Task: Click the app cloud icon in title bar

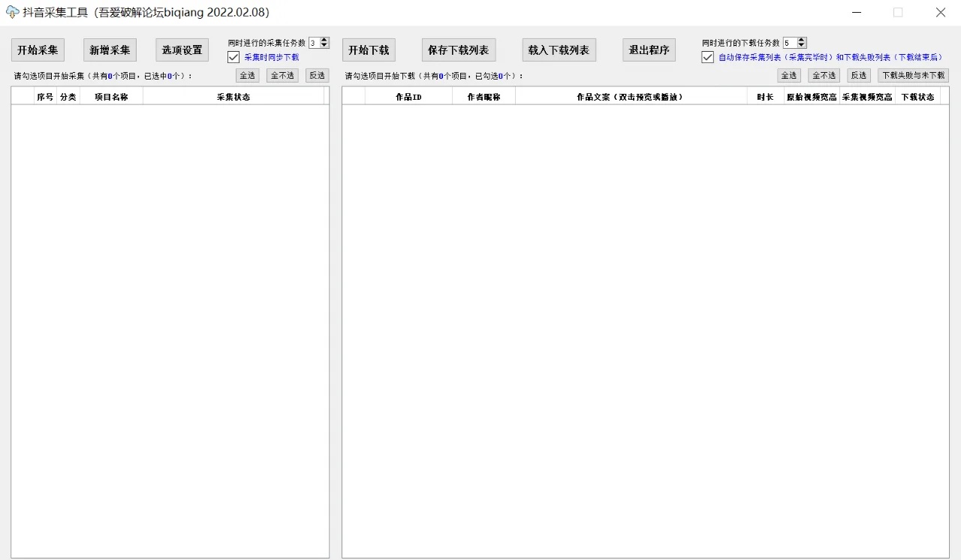Action: pos(12,12)
